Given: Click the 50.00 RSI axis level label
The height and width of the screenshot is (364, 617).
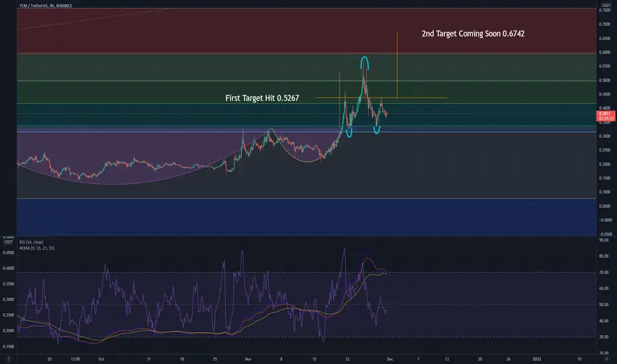Looking at the screenshot, I should pos(603,304).
